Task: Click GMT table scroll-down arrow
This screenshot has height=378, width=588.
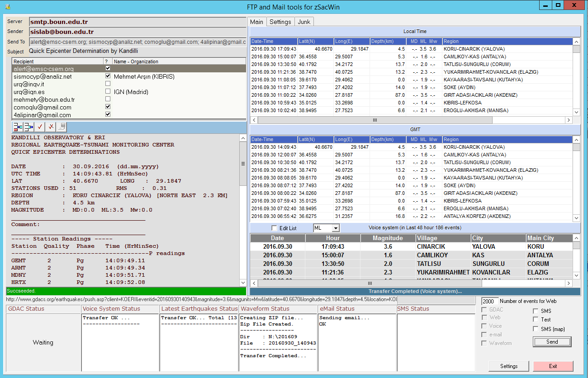Action: point(576,218)
